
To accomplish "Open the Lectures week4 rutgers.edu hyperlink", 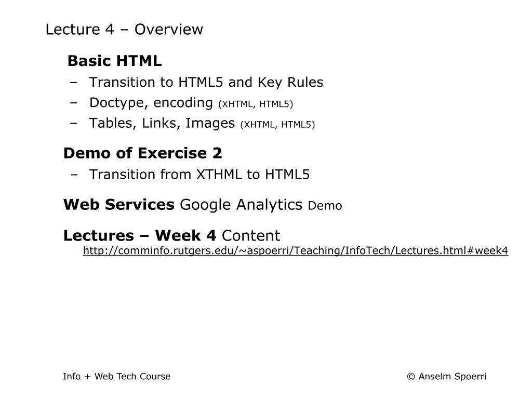I will point(296,251).
